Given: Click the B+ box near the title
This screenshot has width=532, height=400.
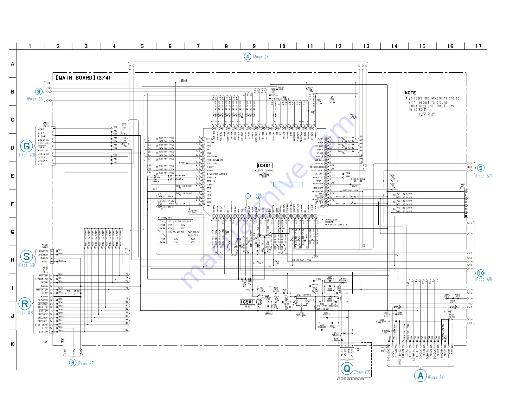Looking at the screenshot, I should pyautogui.click(x=184, y=80).
